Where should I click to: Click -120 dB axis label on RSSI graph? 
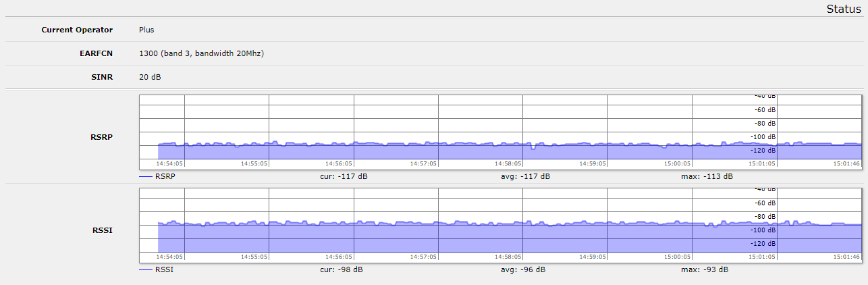tap(763, 244)
